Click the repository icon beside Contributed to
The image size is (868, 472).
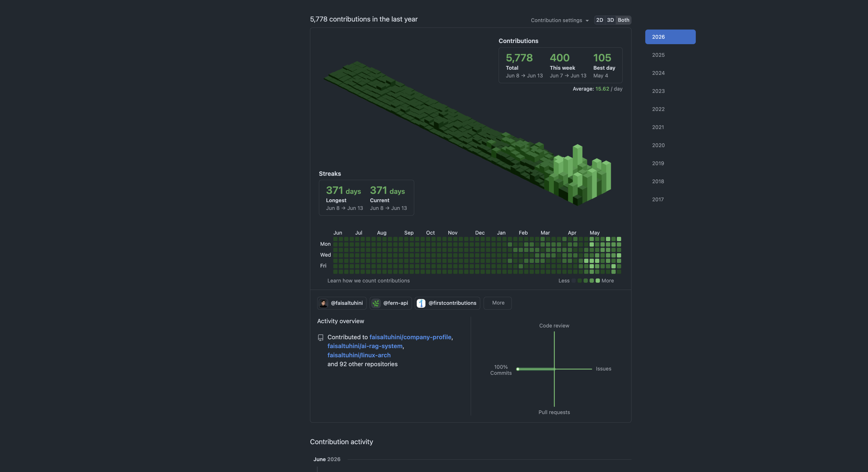click(320, 337)
